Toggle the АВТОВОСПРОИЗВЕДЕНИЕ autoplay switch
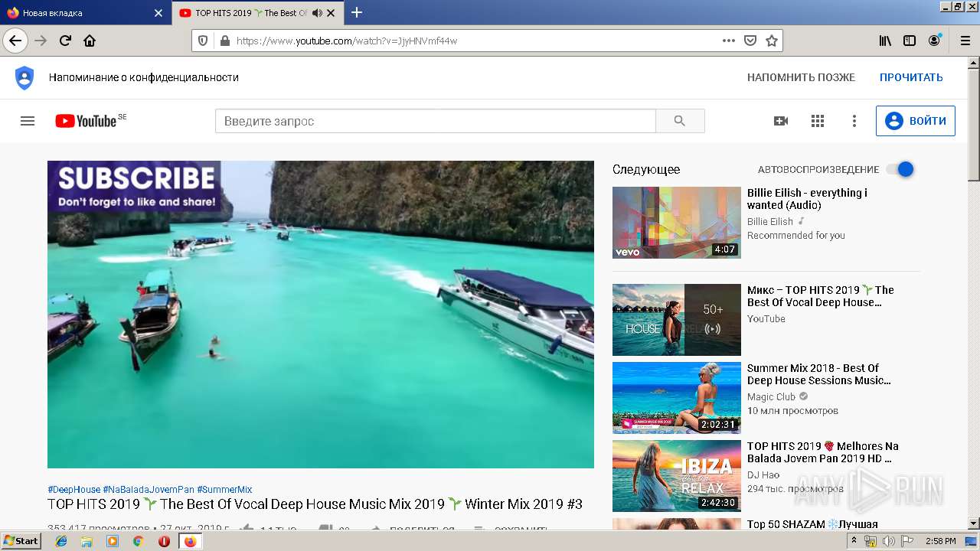Image resolution: width=980 pixels, height=551 pixels. [x=900, y=169]
